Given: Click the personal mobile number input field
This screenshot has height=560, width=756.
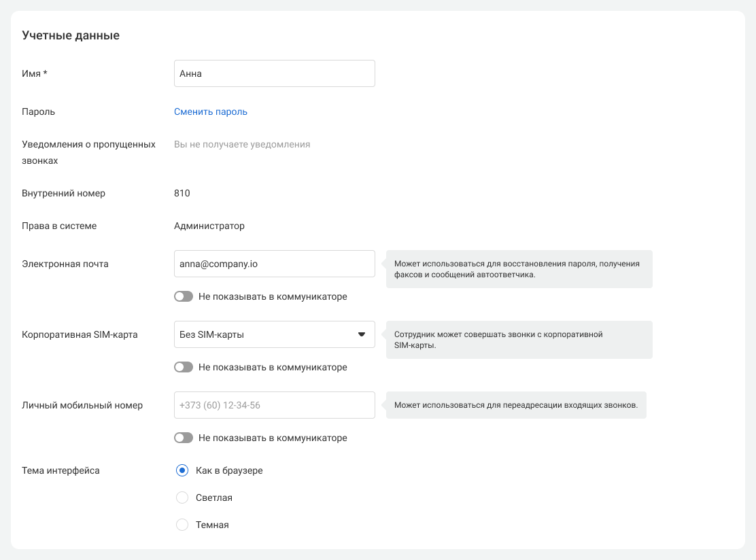Looking at the screenshot, I should tap(274, 406).
